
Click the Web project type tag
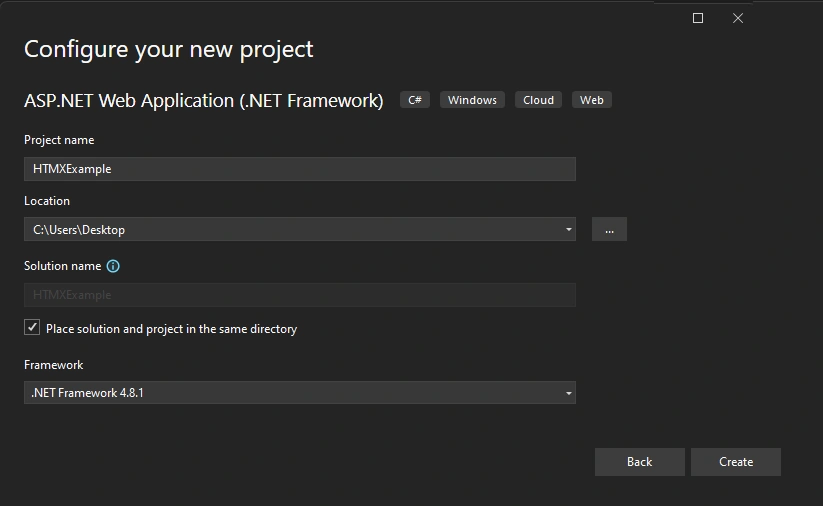click(x=592, y=100)
